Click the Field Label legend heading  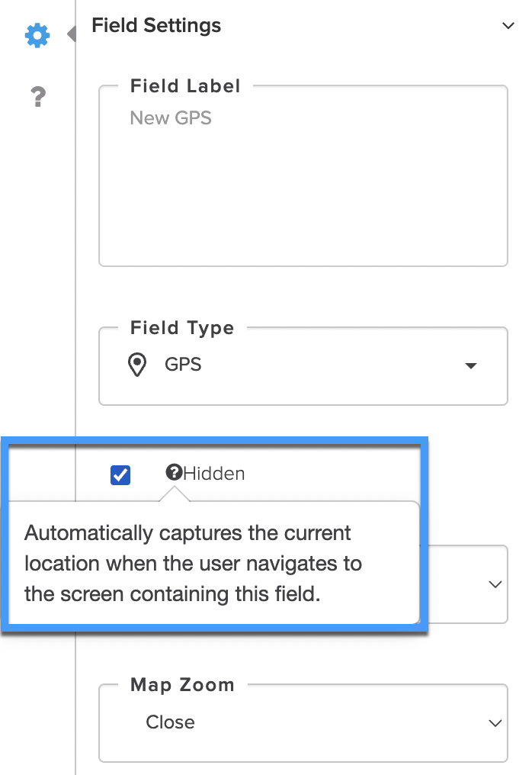tap(185, 86)
